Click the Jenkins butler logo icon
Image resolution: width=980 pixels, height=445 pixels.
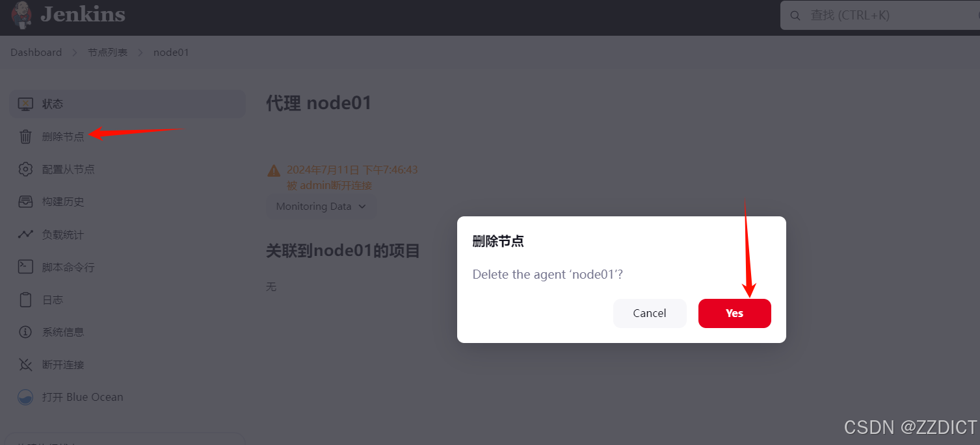(x=21, y=14)
